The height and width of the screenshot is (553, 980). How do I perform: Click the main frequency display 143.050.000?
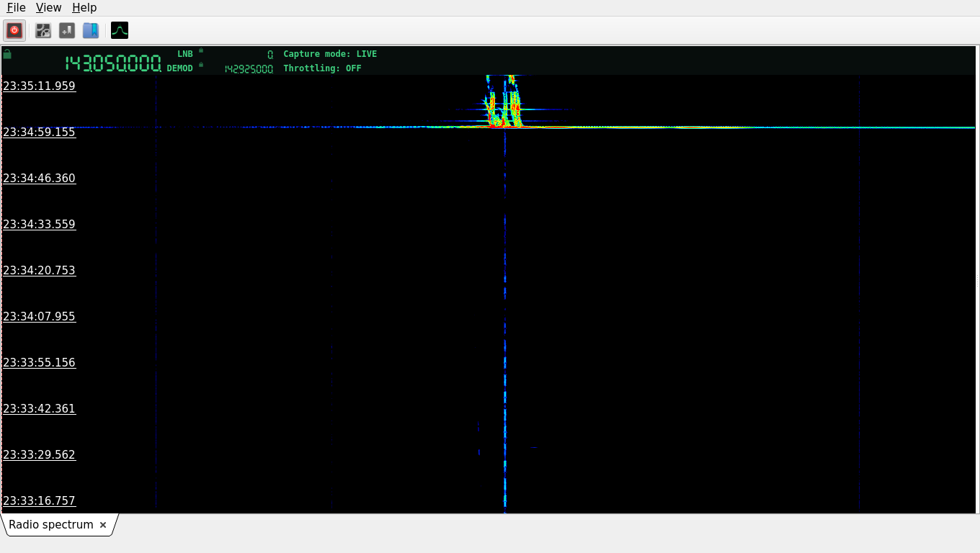tap(113, 63)
